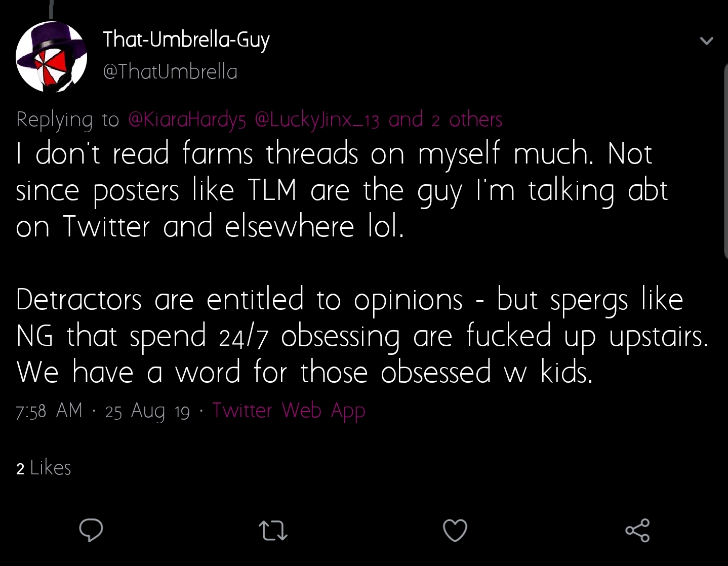Viewport: 728px width, 566px height.
Task: Click the reply speech bubble icon
Action: point(91,530)
